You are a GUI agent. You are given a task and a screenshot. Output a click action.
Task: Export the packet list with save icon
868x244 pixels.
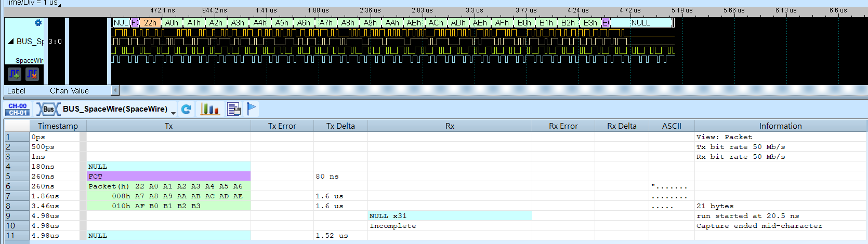234,109
